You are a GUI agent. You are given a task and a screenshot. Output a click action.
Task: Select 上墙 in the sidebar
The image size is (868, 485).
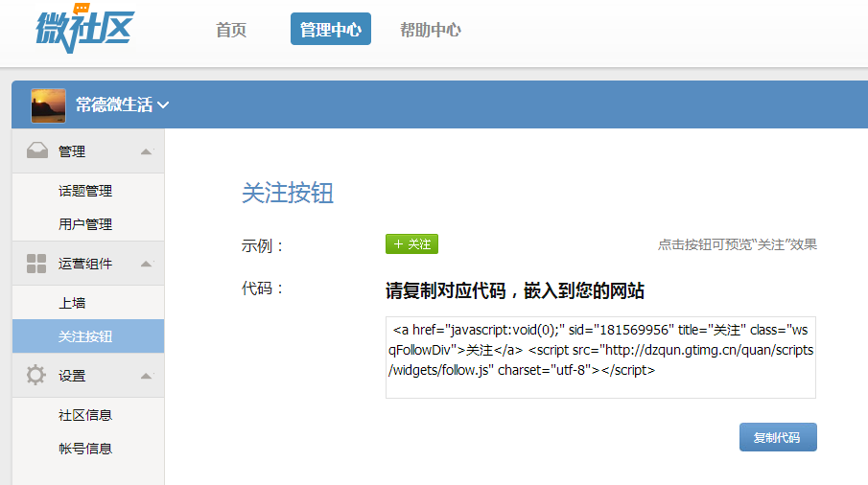click(x=72, y=303)
